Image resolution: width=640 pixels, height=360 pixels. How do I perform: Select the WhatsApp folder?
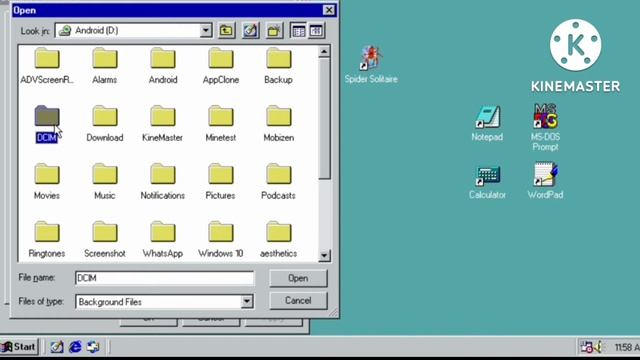click(x=162, y=240)
